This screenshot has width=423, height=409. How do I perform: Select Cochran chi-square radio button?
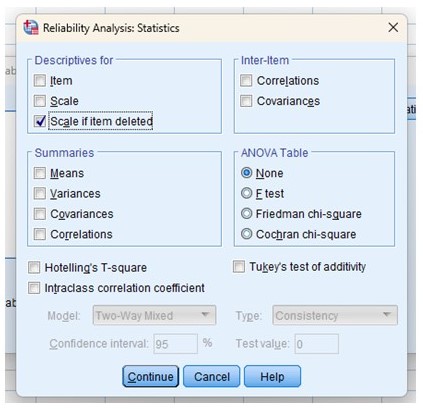pyautogui.click(x=246, y=234)
